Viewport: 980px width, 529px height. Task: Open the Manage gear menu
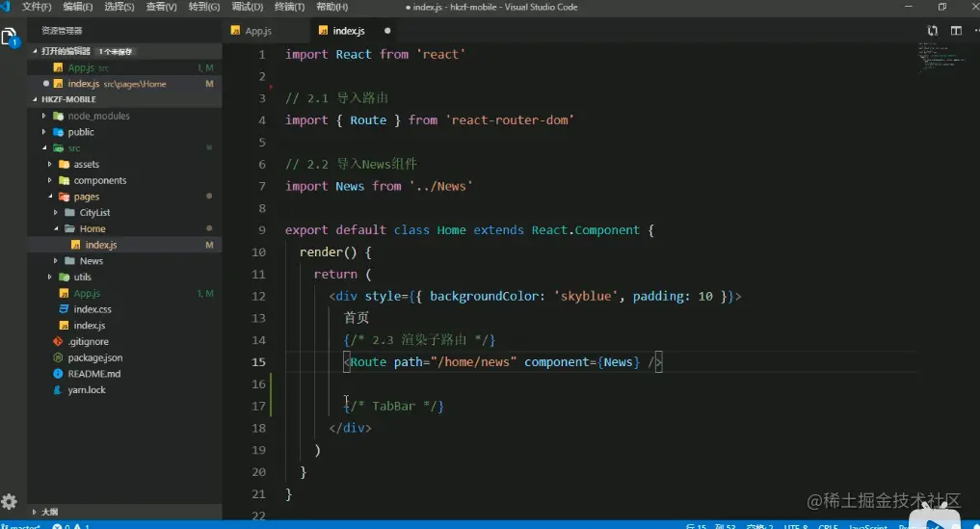(x=9, y=501)
